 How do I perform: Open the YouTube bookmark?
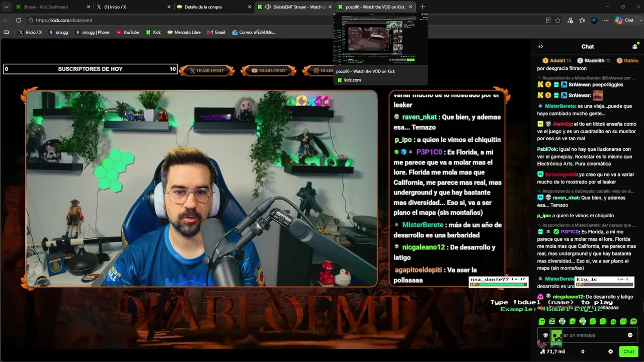tap(128, 32)
